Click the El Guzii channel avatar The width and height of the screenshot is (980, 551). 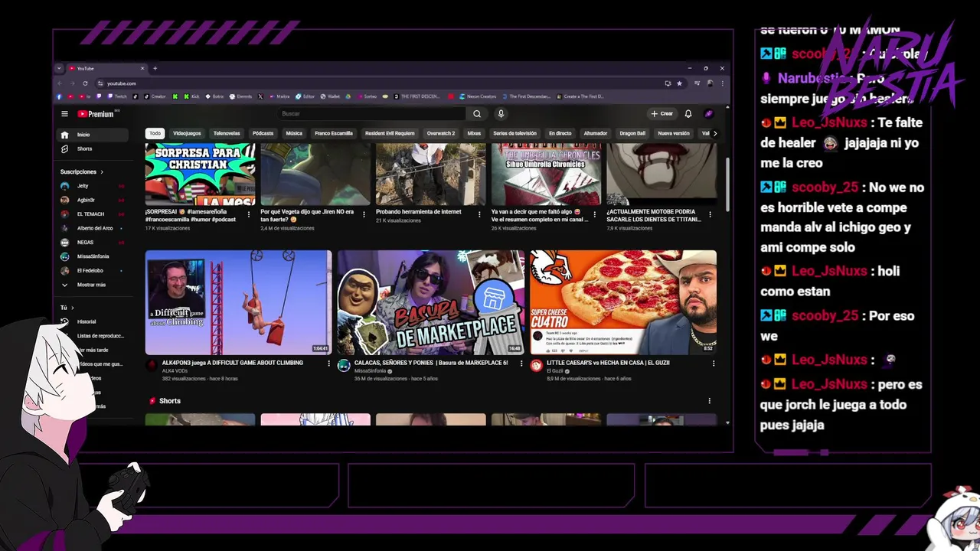point(536,365)
